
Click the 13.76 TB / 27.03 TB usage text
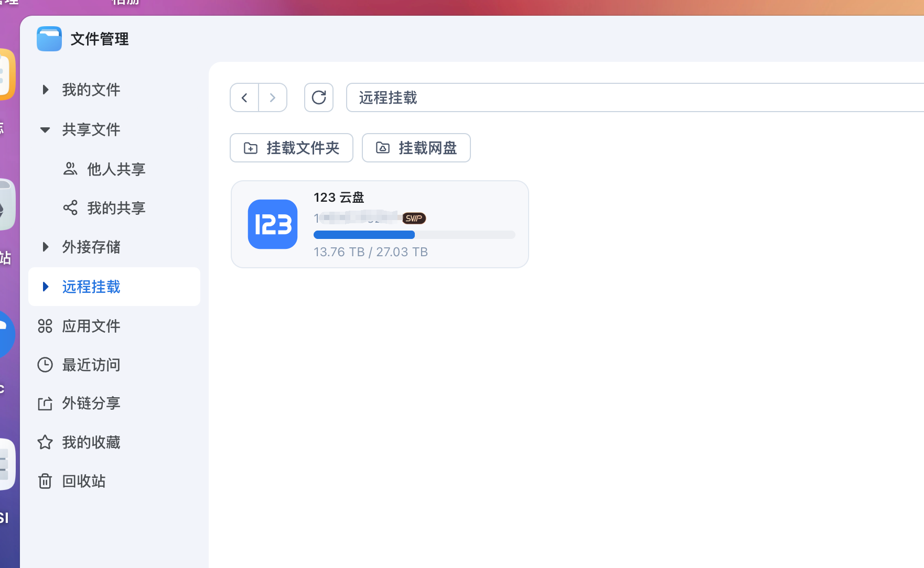(371, 252)
